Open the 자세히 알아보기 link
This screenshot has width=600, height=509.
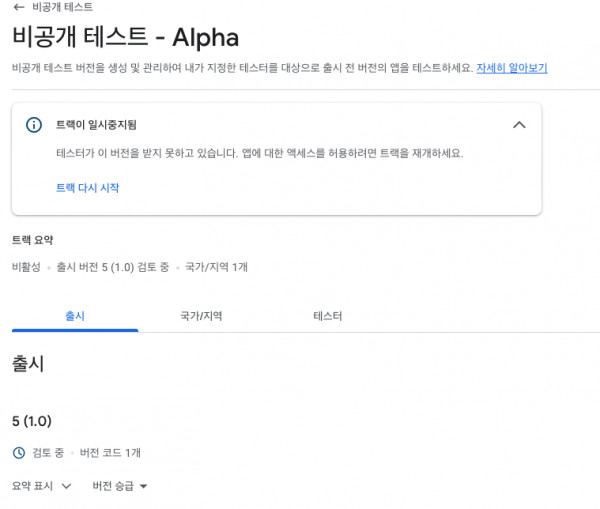(x=512, y=68)
